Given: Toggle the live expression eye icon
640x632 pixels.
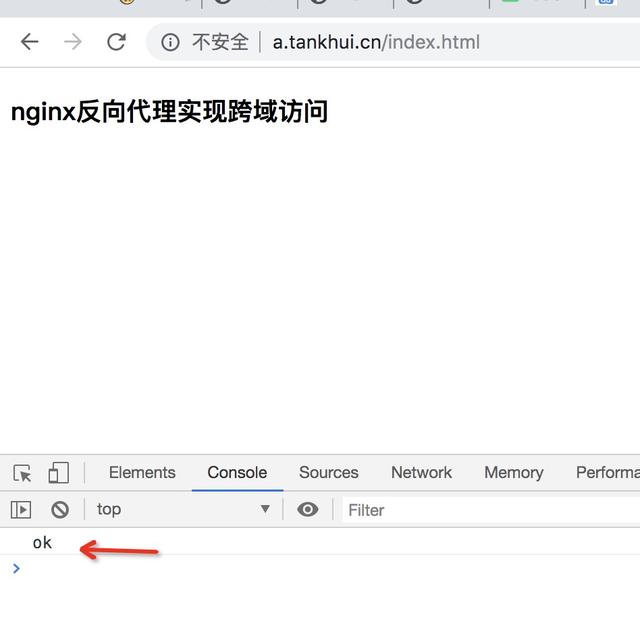Looking at the screenshot, I should [308, 510].
